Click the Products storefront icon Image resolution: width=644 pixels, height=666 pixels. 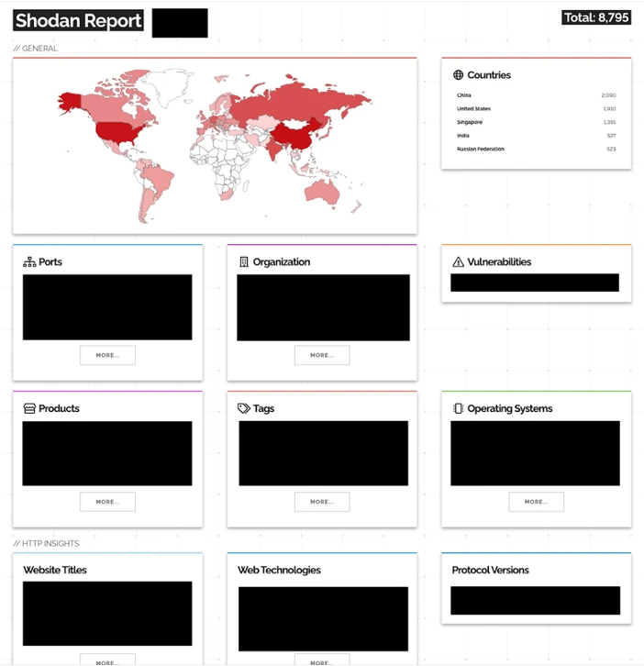click(29, 408)
